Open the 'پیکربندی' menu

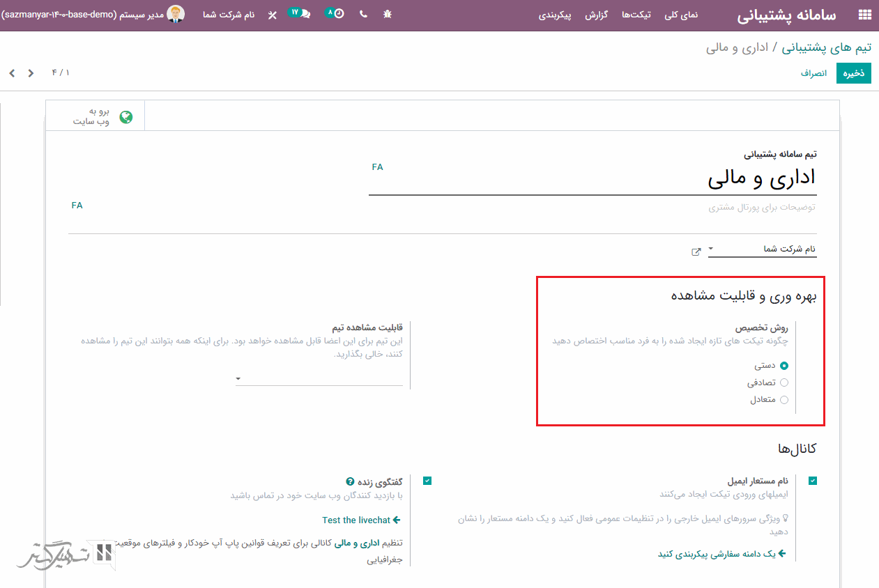pyautogui.click(x=555, y=15)
